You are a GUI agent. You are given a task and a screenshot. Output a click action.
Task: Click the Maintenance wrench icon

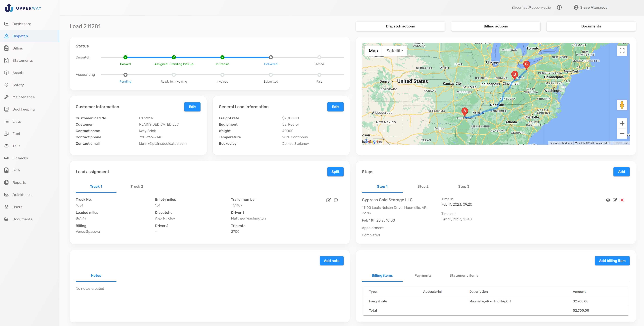click(x=6, y=97)
